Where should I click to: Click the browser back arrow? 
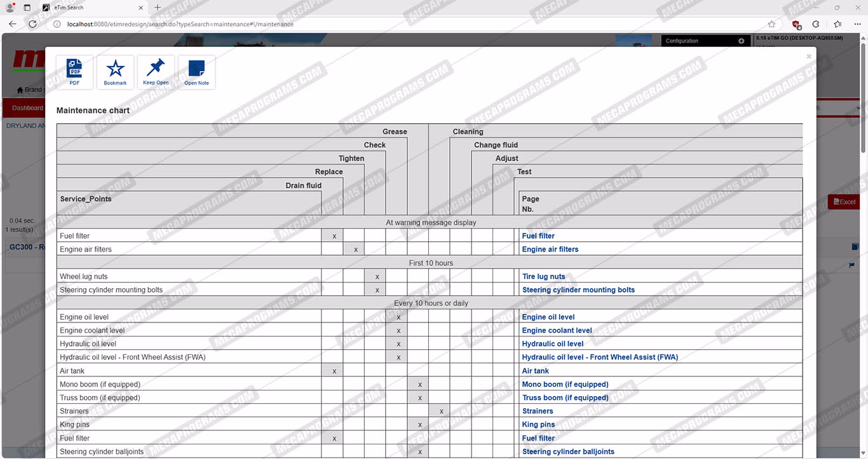[13, 24]
